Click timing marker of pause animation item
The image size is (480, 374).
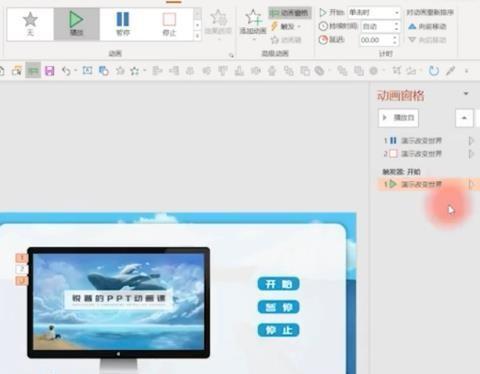coord(471,141)
